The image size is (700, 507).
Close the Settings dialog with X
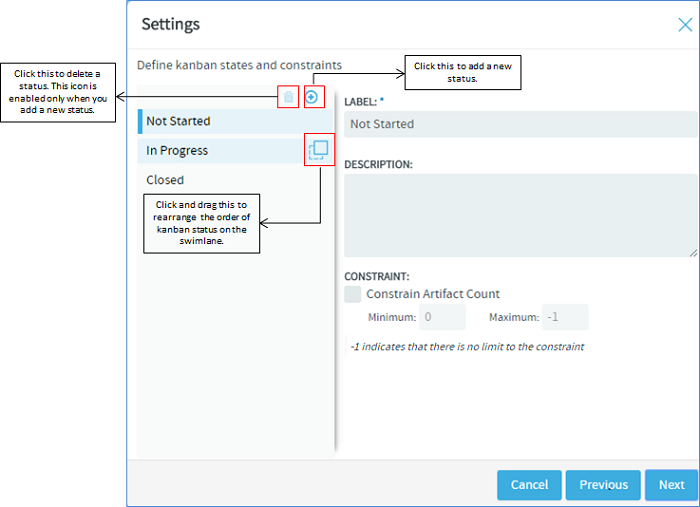pyautogui.click(x=685, y=25)
